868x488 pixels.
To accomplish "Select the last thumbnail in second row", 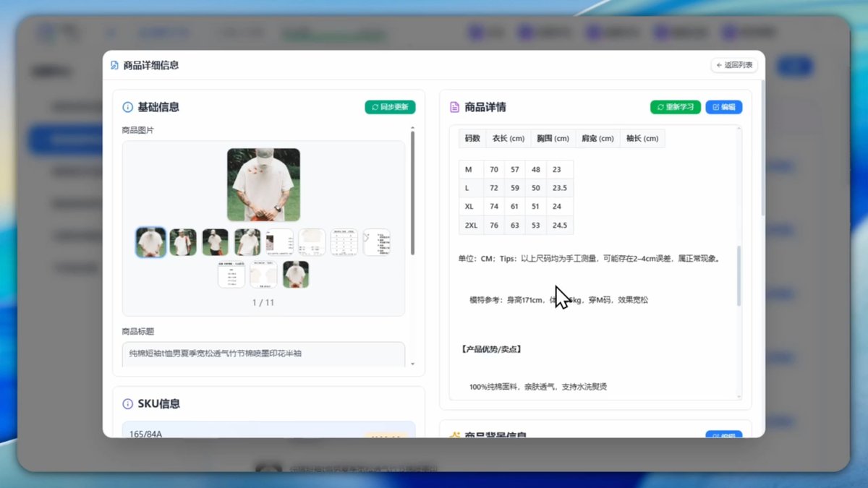I will click(296, 275).
